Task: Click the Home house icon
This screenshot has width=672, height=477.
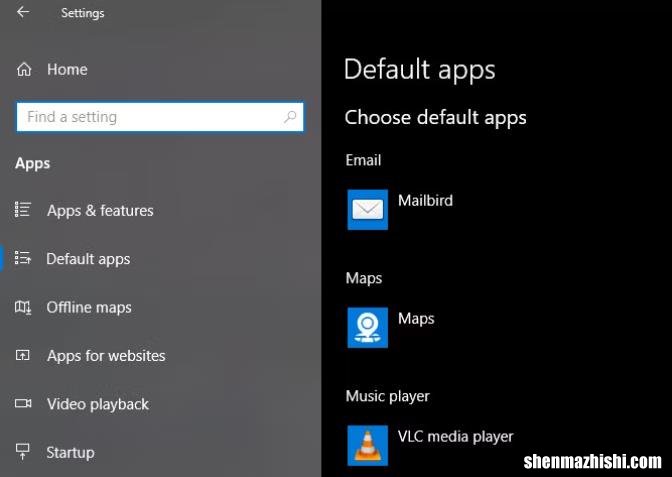Action: point(24,69)
